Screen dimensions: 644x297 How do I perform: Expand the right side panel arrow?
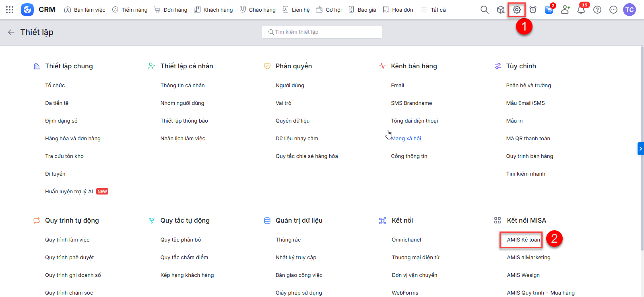point(640,149)
